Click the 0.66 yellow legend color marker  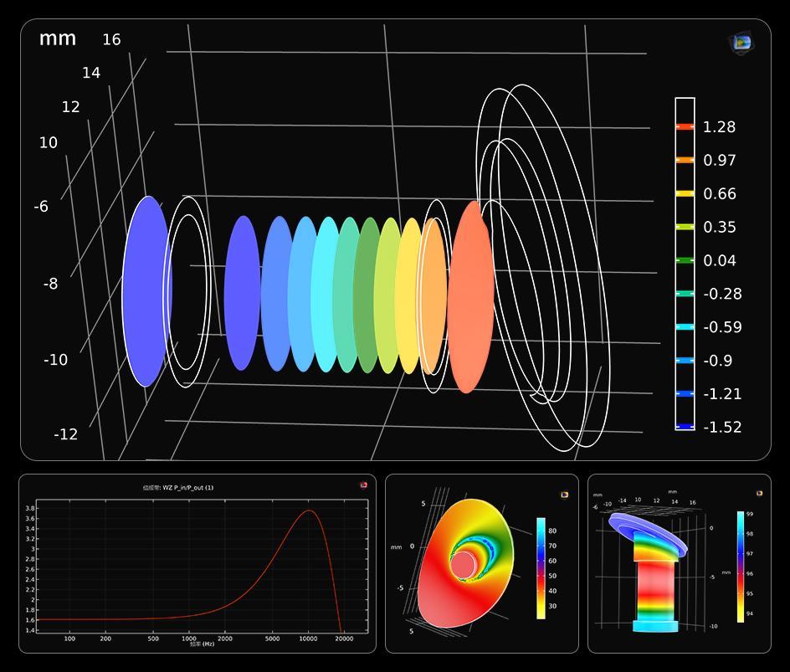(685, 193)
